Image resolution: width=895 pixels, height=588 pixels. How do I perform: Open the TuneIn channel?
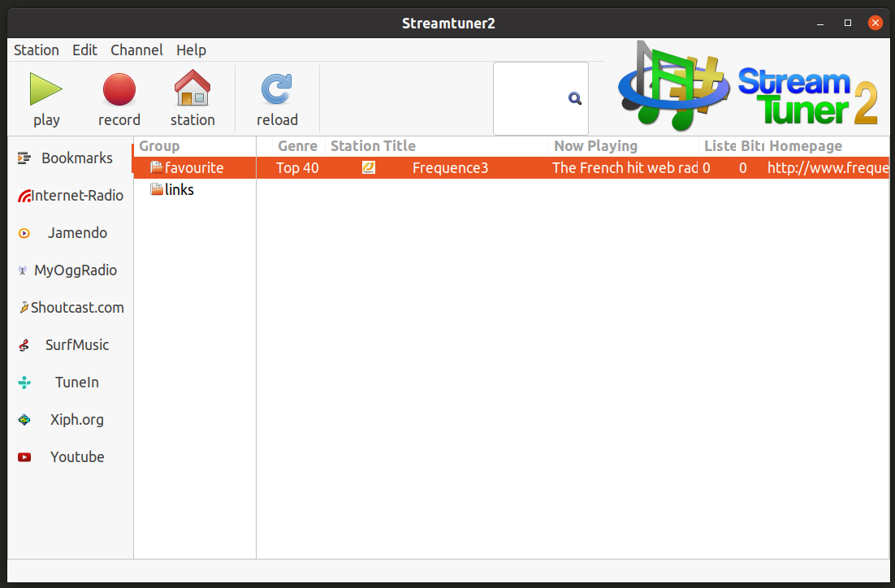(70, 383)
